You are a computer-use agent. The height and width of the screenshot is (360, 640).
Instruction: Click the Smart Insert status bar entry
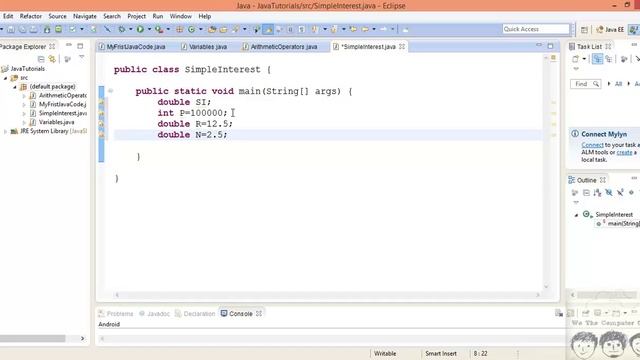tap(441, 353)
